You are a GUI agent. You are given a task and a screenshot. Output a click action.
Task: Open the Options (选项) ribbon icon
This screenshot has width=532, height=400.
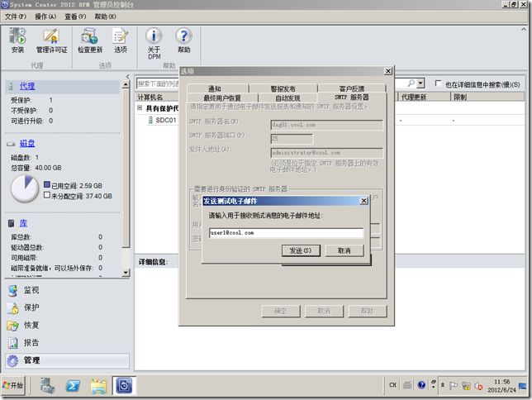pos(121,40)
